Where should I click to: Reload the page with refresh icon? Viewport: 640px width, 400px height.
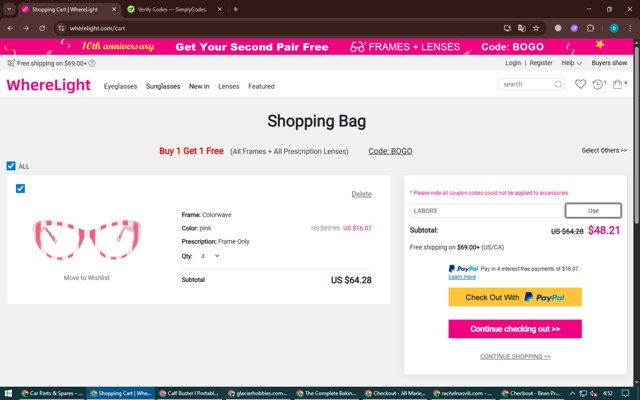pos(42,28)
